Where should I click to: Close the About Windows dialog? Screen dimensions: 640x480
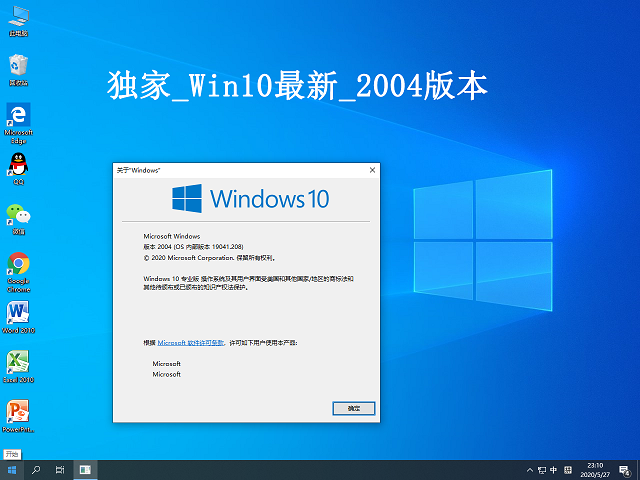point(373,171)
